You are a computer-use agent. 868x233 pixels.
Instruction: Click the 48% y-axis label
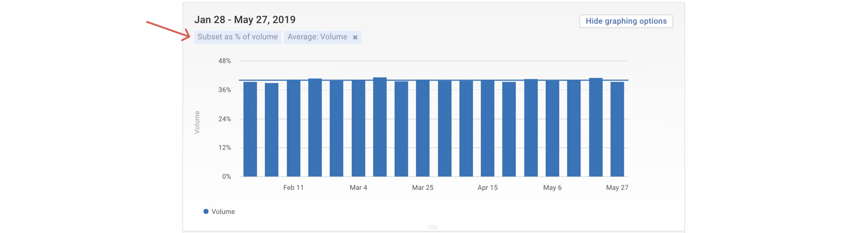[x=225, y=61]
